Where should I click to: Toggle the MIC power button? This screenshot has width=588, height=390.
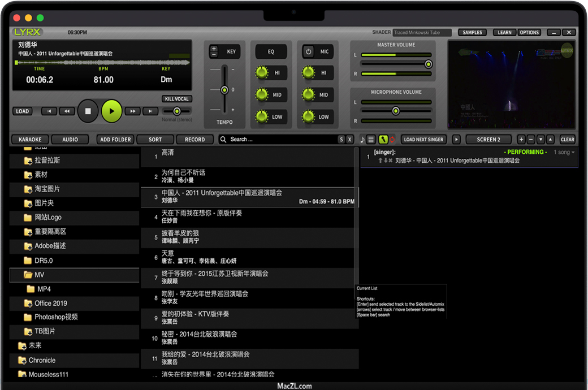coord(309,51)
